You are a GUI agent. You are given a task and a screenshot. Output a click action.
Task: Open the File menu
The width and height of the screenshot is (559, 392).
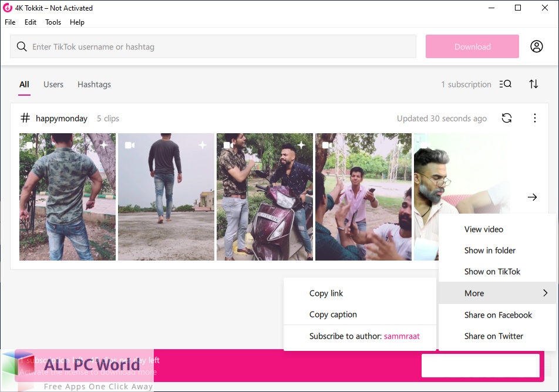[x=10, y=22]
